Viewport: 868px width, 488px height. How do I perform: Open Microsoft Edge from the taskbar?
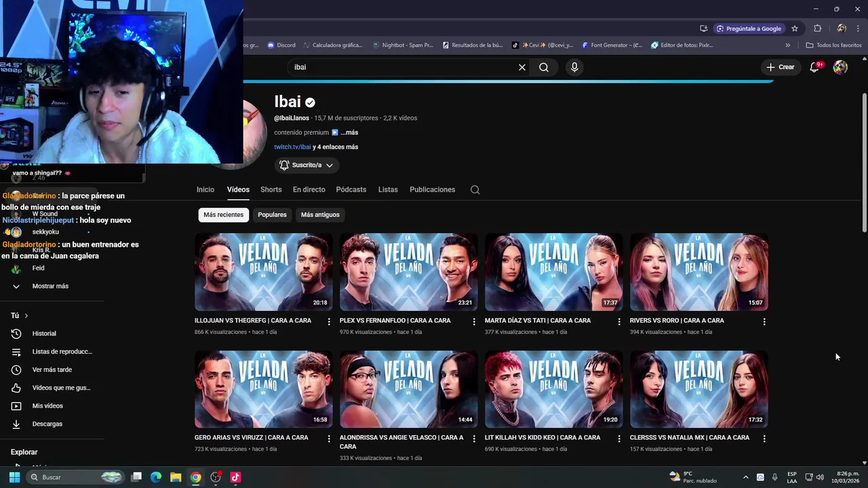pos(156,477)
